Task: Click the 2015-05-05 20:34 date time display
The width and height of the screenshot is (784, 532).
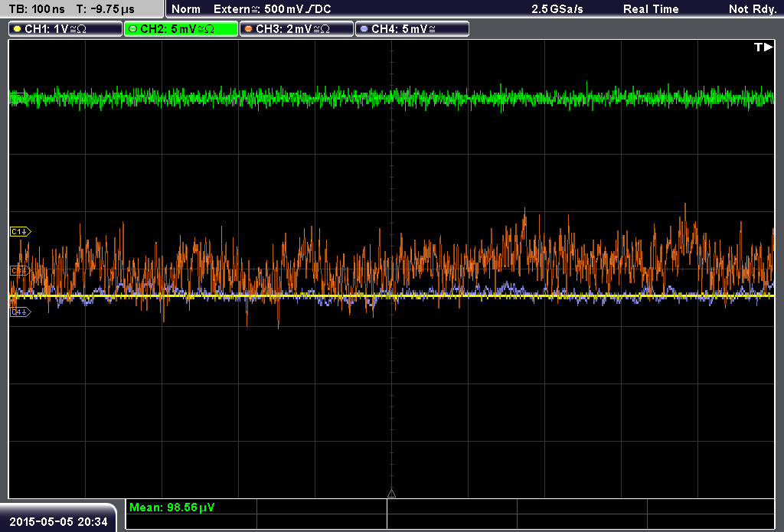Action: pos(58,522)
